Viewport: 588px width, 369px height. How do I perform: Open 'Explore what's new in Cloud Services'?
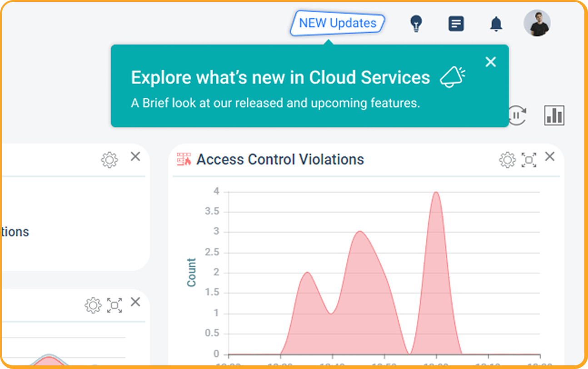click(280, 78)
